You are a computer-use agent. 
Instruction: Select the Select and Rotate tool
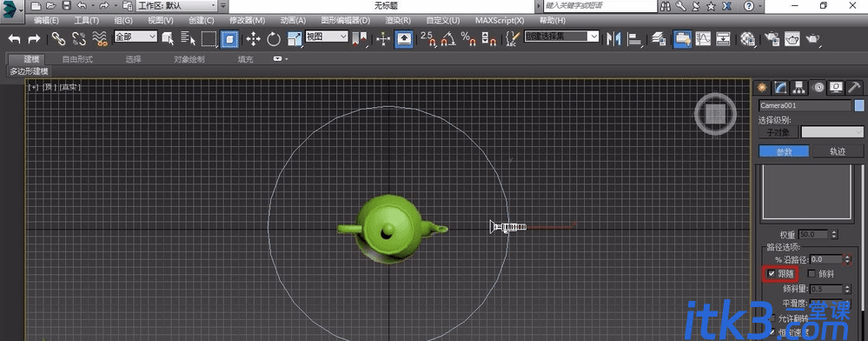point(274,38)
